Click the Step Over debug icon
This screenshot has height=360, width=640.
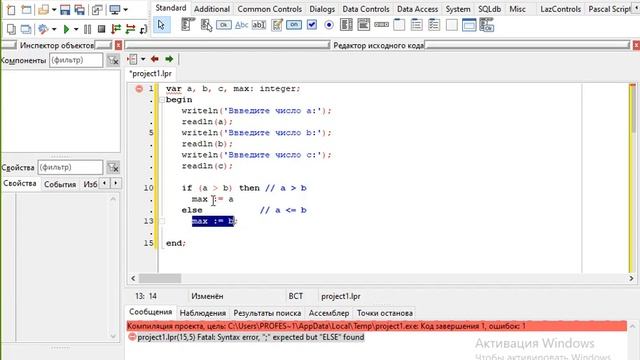(x=130, y=29)
